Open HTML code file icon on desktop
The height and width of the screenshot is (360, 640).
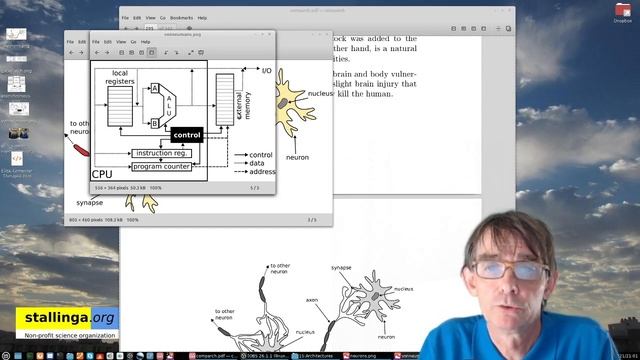(x=17, y=158)
